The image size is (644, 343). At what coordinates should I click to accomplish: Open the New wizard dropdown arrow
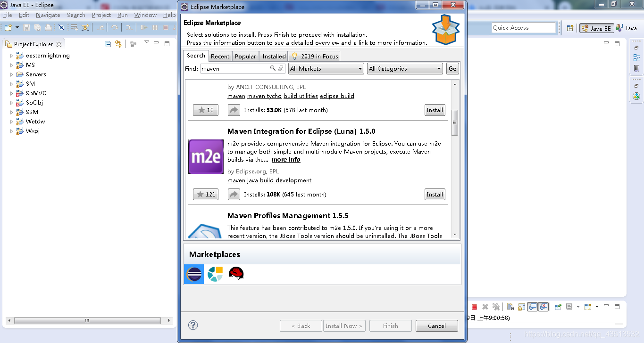(x=17, y=28)
